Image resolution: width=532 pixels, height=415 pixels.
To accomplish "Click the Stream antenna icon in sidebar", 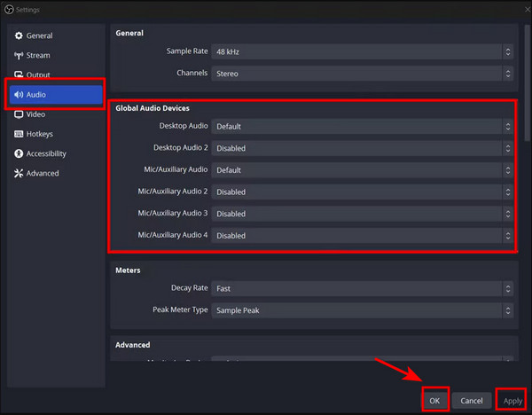I will (x=19, y=55).
